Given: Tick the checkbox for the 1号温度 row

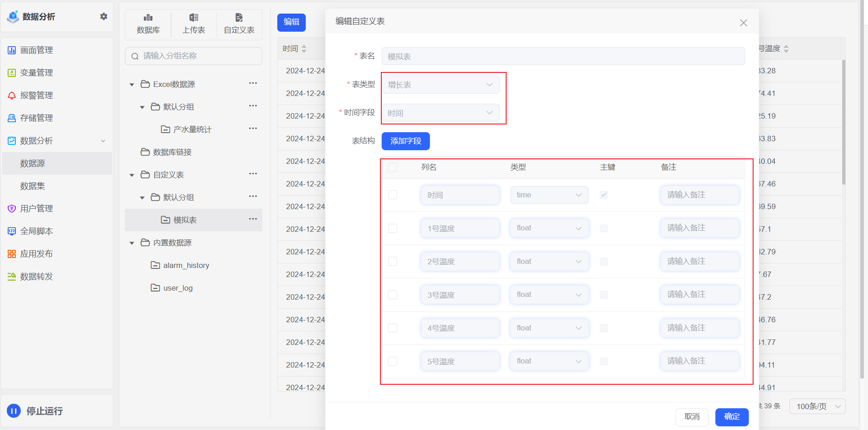Looking at the screenshot, I should tap(393, 228).
